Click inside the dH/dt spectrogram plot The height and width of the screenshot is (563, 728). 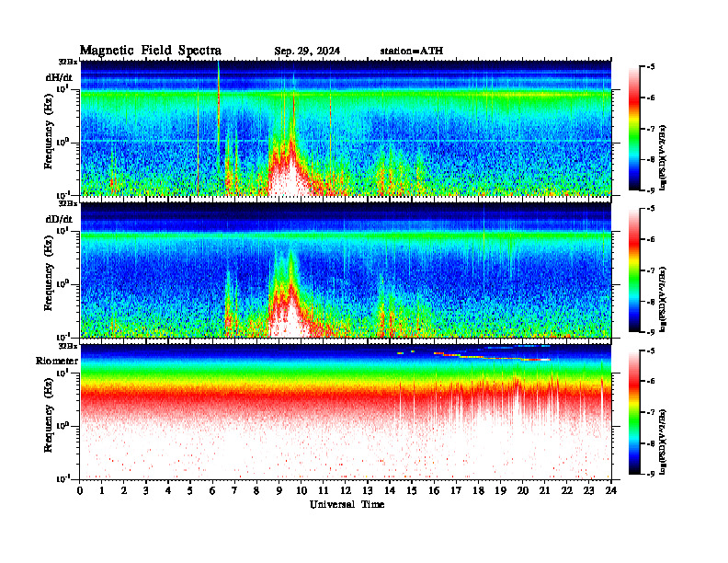click(x=346, y=128)
